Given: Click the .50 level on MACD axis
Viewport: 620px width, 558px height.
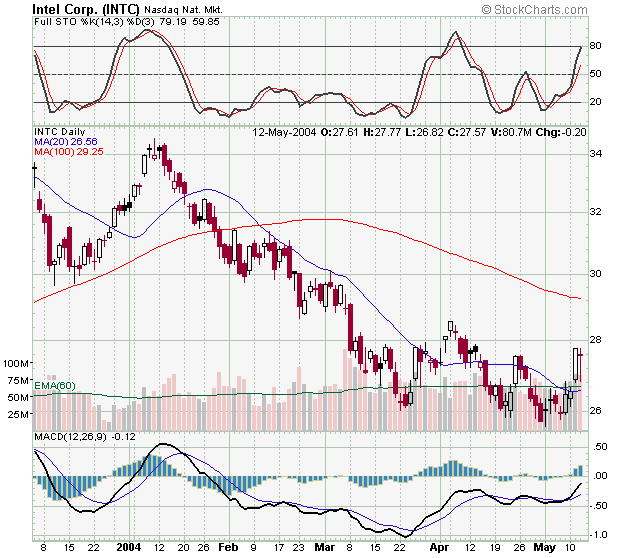Looking at the screenshot, I should (x=600, y=446).
